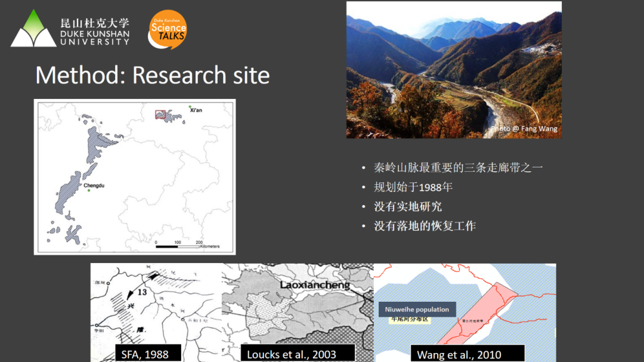This screenshot has width=644, height=362.
Task: Click the 'SFA, 1988' caption label
Action: (145, 354)
